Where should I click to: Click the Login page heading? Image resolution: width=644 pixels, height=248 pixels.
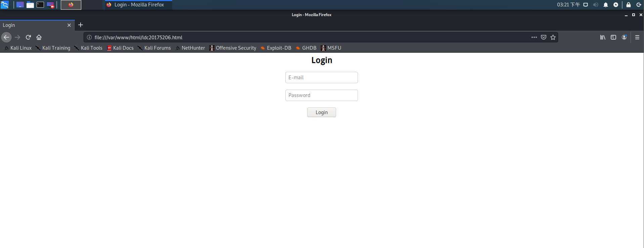point(322,60)
